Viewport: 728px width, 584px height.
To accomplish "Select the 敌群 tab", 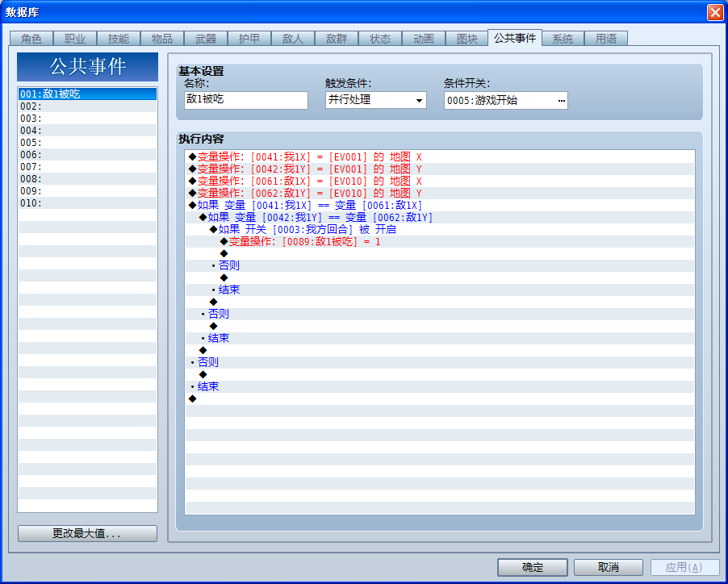I will coord(337,39).
